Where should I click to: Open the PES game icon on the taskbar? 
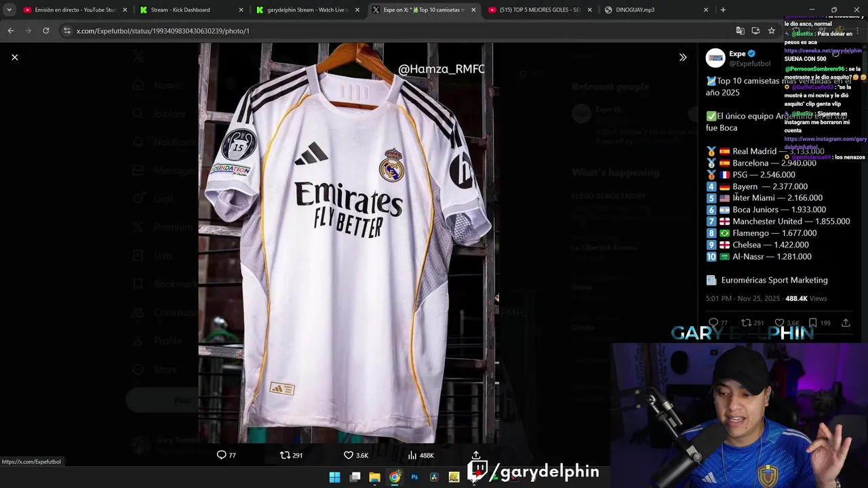[x=454, y=477]
